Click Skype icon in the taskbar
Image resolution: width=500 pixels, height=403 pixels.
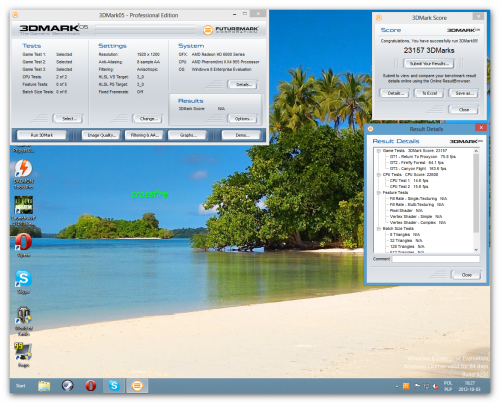pos(114,386)
